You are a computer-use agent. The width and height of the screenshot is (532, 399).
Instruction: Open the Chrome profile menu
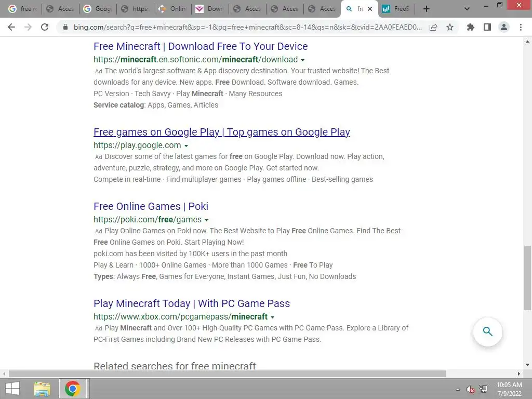click(x=504, y=27)
